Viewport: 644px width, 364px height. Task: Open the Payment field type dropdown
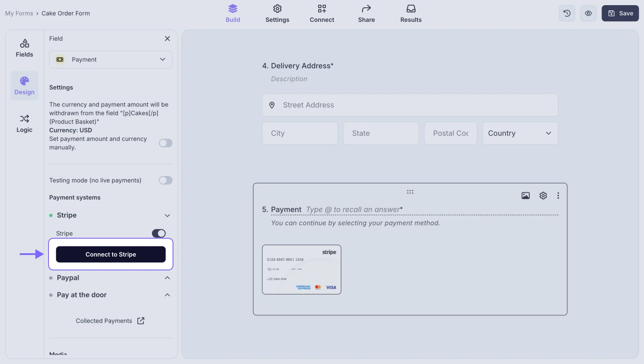click(x=110, y=59)
